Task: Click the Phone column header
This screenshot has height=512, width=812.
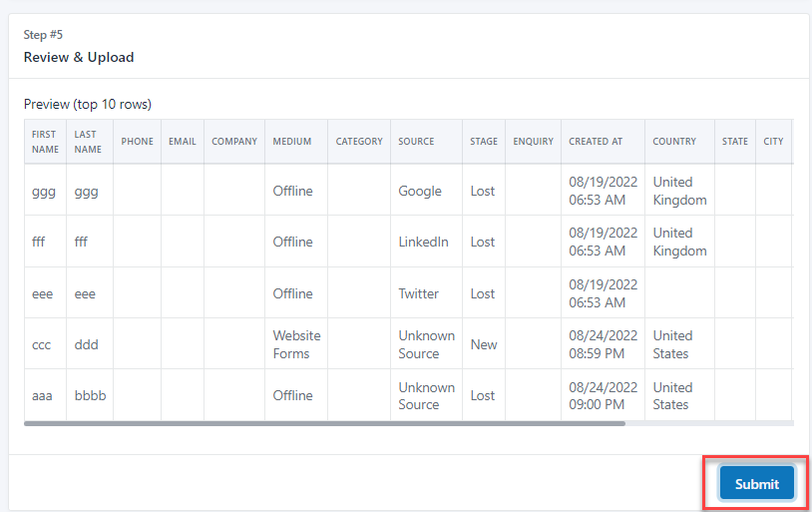Action: pos(137,142)
